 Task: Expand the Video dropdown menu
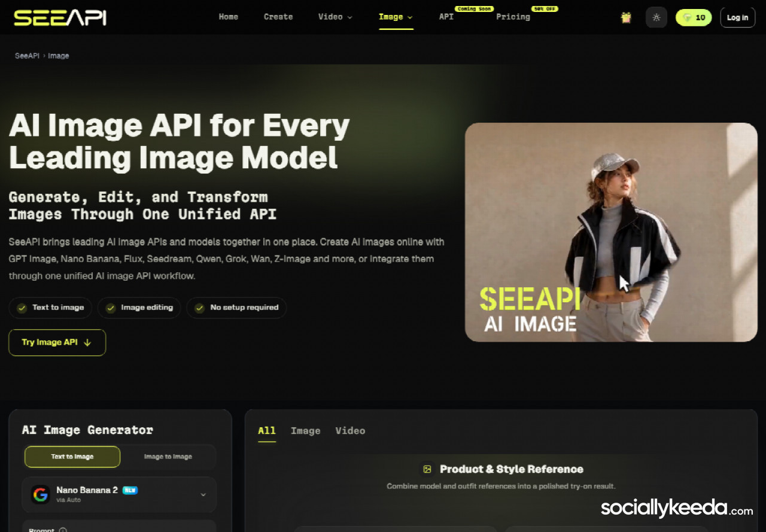pos(335,17)
